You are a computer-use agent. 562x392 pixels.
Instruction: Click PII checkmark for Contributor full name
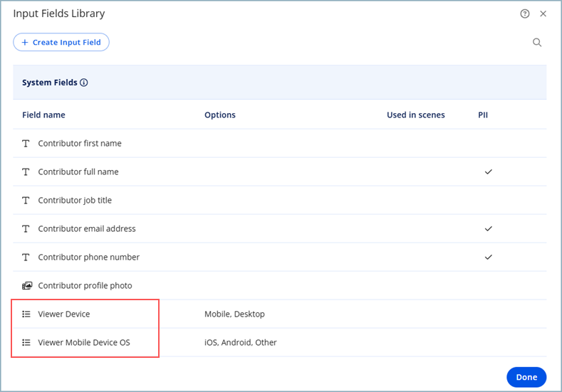[x=488, y=172]
